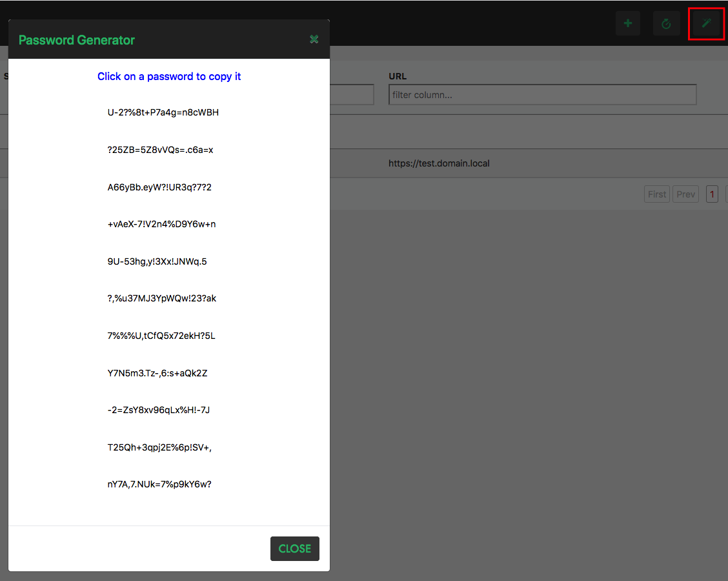Viewport: 728px width, 581px height.
Task: Select page 1 in pagination
Action: (x=712, y=194)
